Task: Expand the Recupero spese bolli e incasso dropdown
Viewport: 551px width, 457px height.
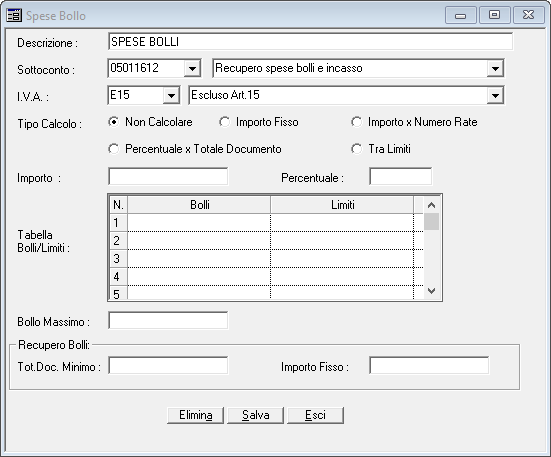Action: point(495,68)
